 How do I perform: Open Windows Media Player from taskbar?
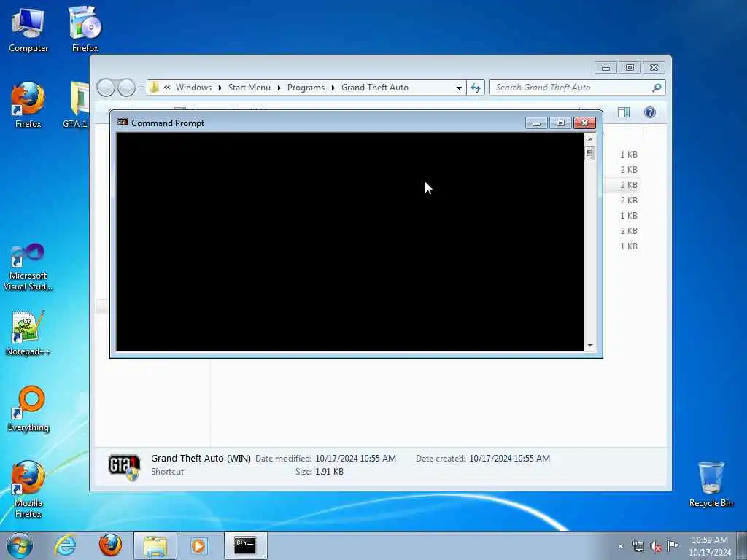coord(200,545)
